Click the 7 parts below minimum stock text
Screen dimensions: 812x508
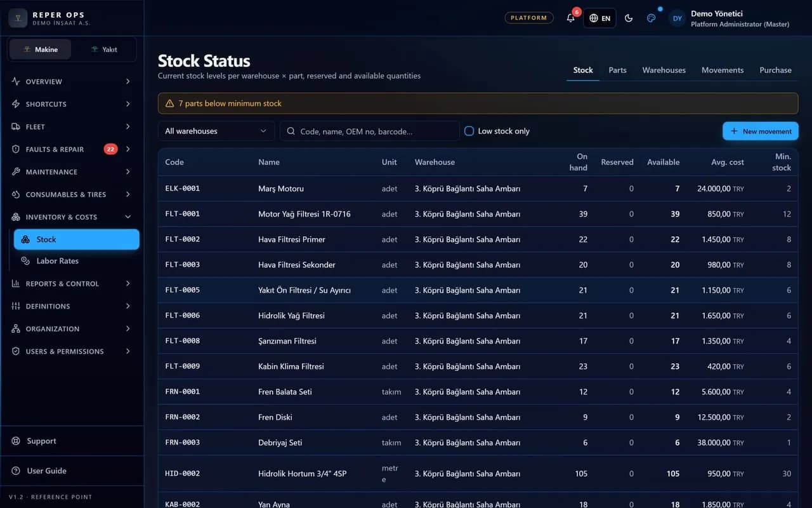click(230, 104)
